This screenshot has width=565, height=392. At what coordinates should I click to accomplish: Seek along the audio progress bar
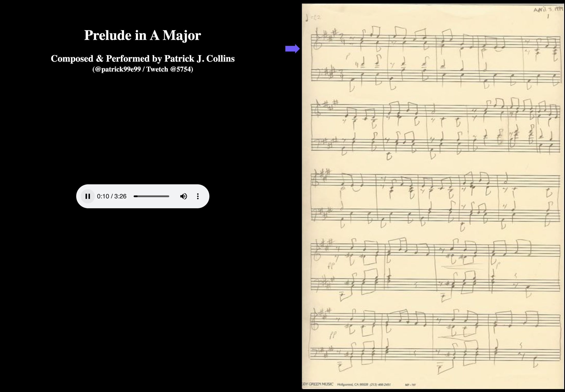pyautogui.click(x=151, y=196)
